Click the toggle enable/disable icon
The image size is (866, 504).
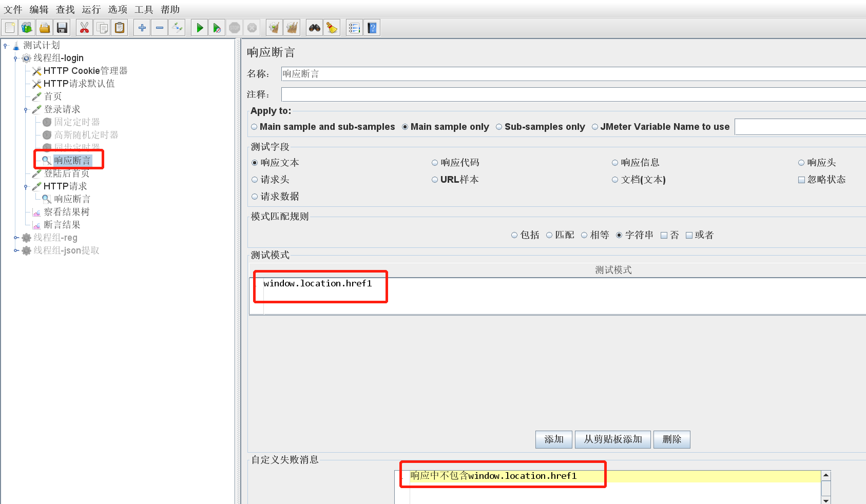click(x=177, y=28)
